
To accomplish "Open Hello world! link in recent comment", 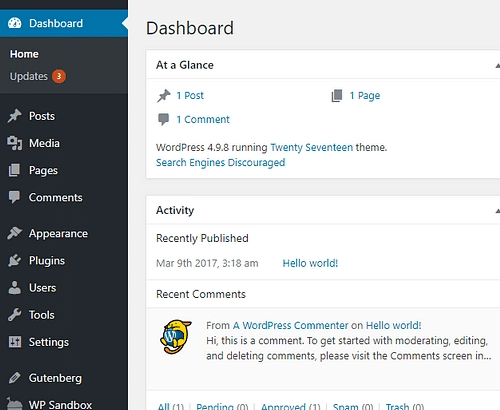I will point(394,325).
